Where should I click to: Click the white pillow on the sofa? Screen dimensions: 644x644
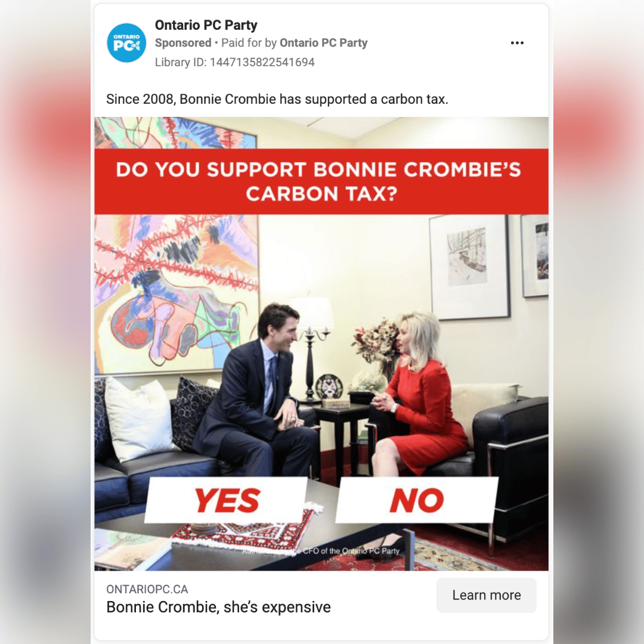[x=138, y=419]
